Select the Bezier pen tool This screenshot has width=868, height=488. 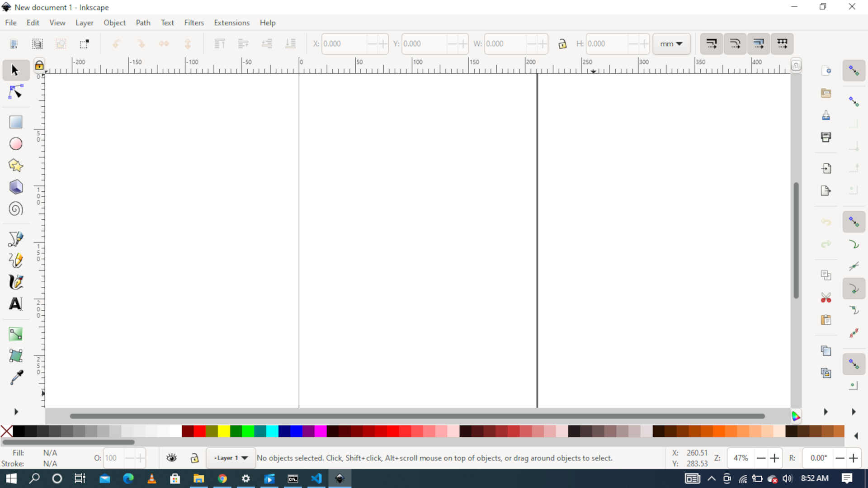click(x=16, y=239)
